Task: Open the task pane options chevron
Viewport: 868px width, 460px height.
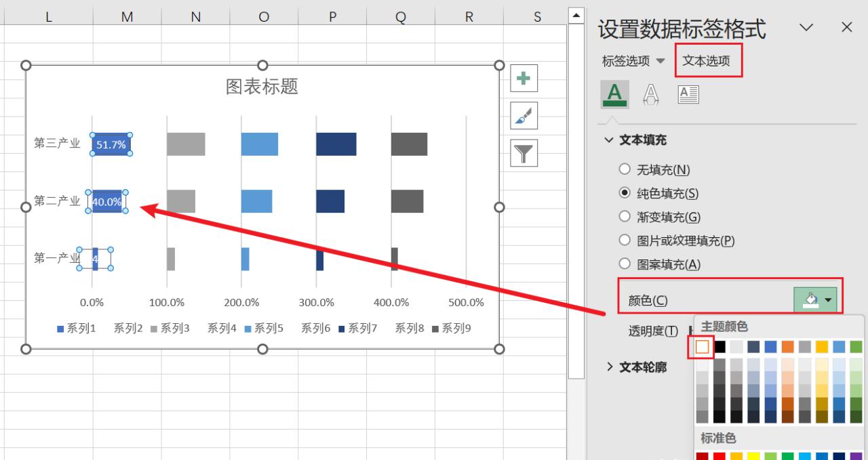Action: click(x=806, y=27)
